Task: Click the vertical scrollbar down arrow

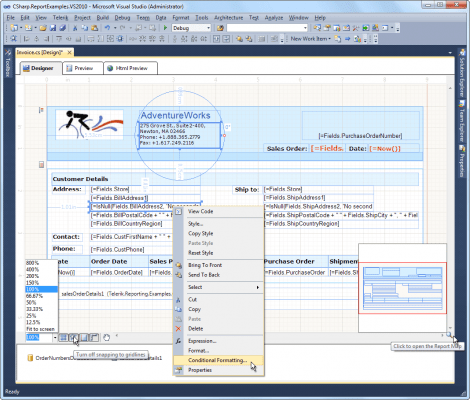Action: click(450, 328)
